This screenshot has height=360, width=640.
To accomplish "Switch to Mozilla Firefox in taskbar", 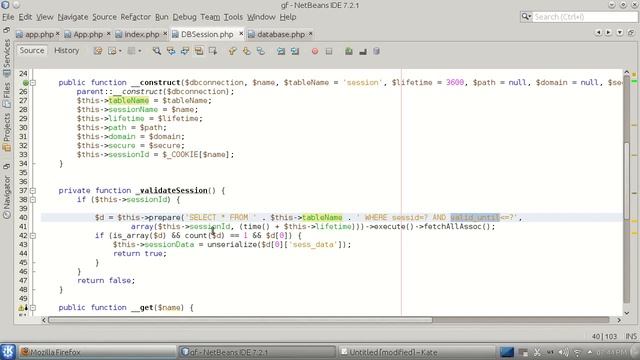I will click(97, 351).
